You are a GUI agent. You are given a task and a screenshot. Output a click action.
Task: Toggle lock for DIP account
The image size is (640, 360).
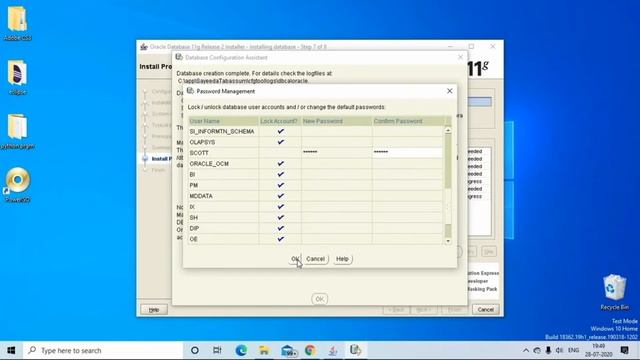280,229
